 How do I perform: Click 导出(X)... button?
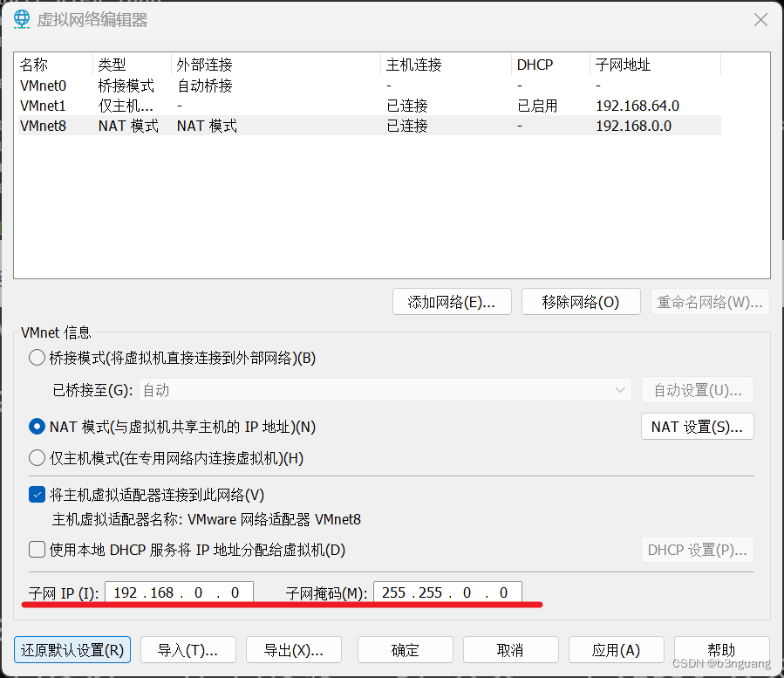click(294, 650)
